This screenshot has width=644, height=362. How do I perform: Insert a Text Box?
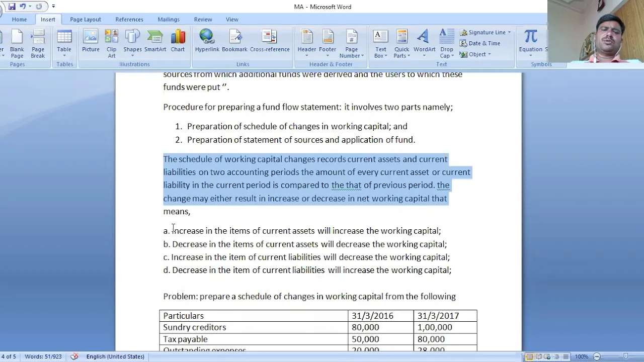(x=381, y=44)
